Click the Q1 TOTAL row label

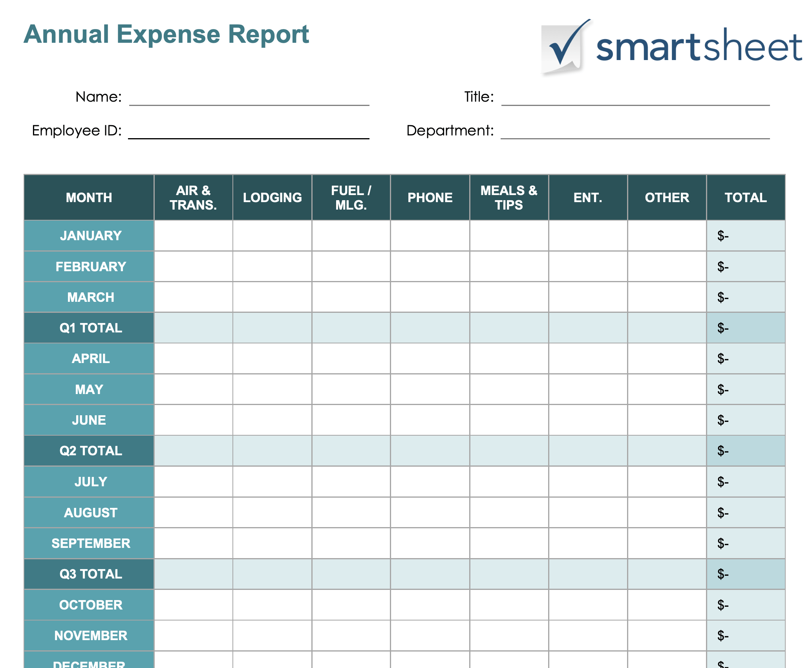tap(89, 328)
